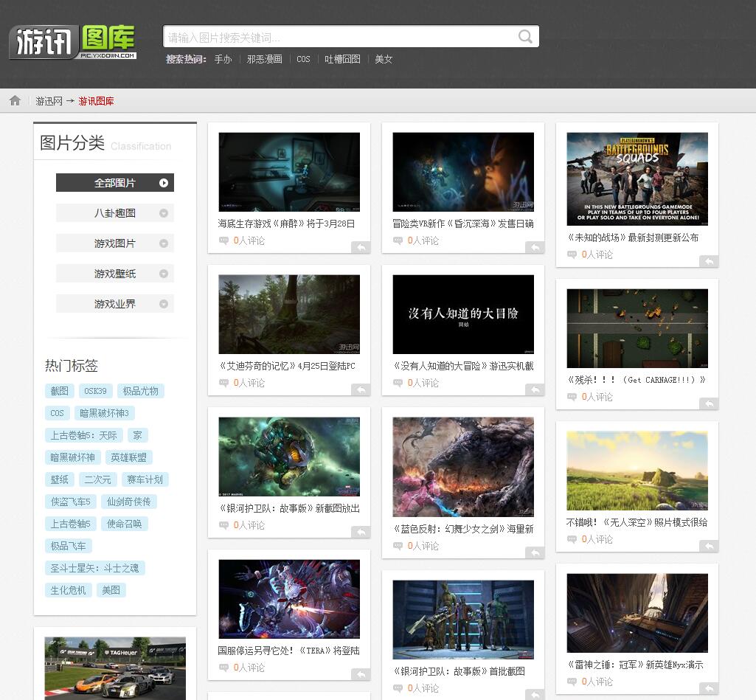The width and height of the screenshot is (756, 700).
Task: Click share arrow on 《蓝色反射》card
Action: [x=535, y=552]
